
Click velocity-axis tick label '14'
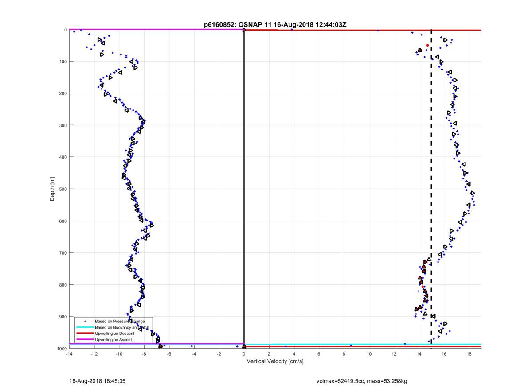pyautogui.click(x=419, y=355)
